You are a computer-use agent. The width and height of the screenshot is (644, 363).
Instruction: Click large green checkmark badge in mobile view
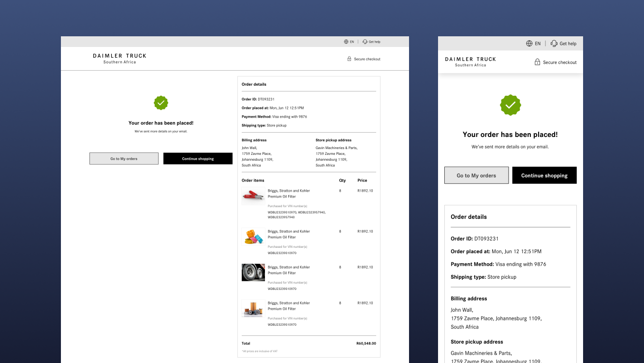tap(510, 105)
